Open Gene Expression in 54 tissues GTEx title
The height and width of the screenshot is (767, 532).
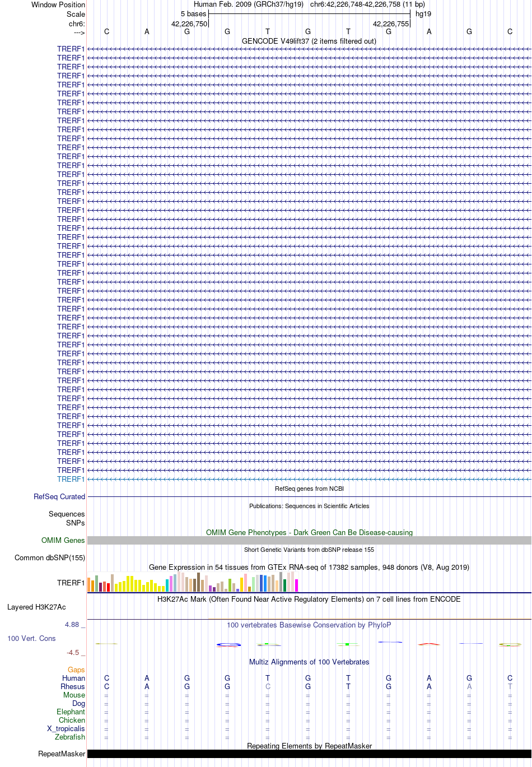pos(309,567)
